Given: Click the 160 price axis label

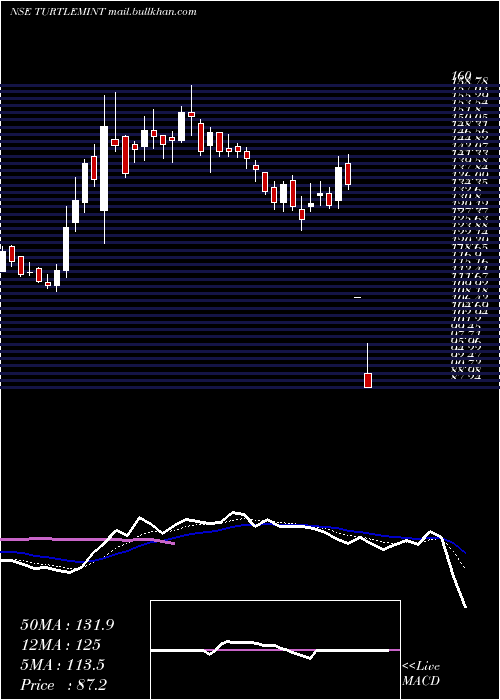Looking at the screenshot, I should pos(462,77).
